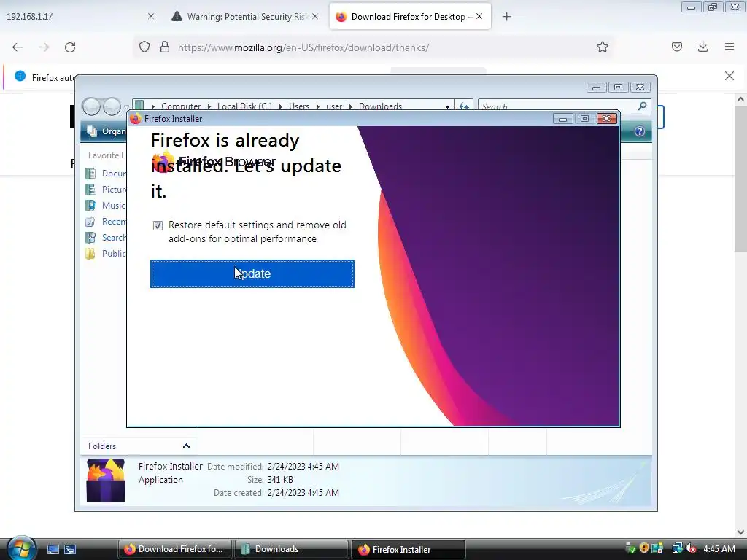Click Local Disk (C:) breadcrumb segment
This screenshot has width=747, height=560.
tap(244, 106)
